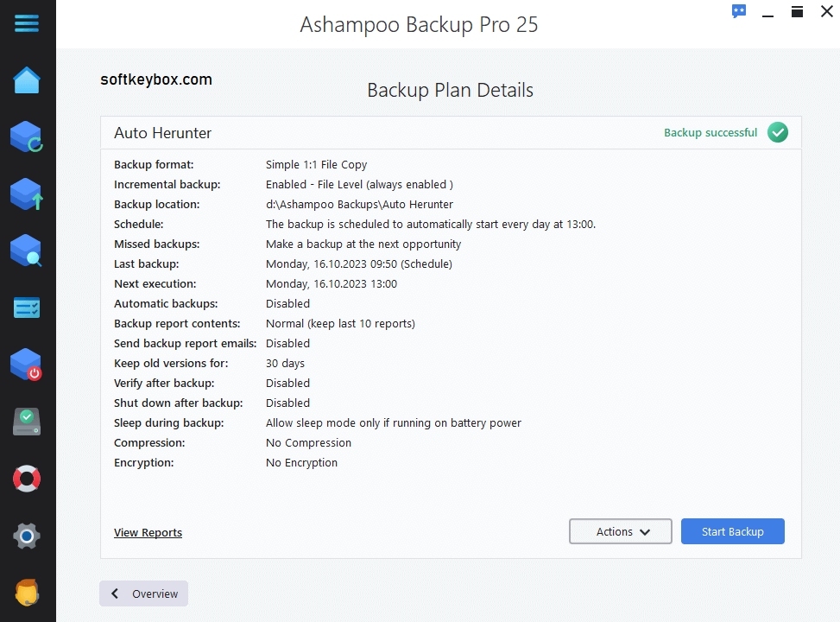This screenshot has width=840, height=622.
Task: Click the green Backup successful checkmark
Action: 777,132
